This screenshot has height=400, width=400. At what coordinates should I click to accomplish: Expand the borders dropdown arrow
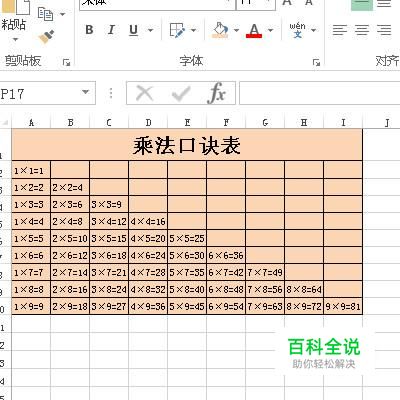pyautogui.click(x=193, y=30)
